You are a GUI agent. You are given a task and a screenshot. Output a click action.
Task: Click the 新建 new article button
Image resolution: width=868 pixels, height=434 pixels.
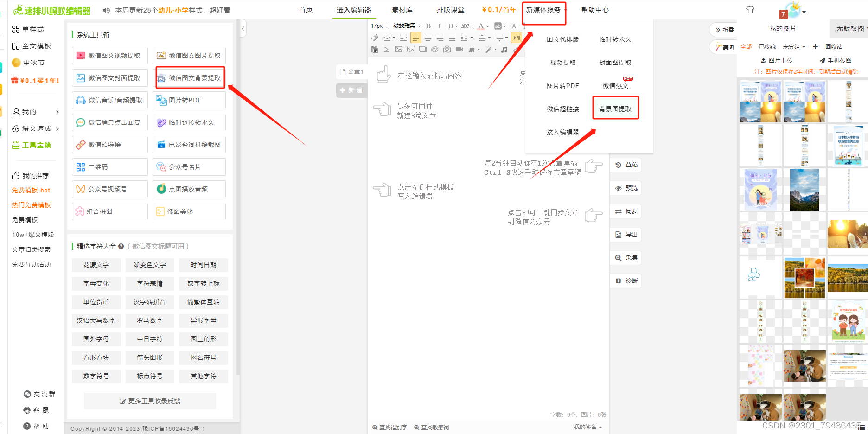click(x=351, y=90)
